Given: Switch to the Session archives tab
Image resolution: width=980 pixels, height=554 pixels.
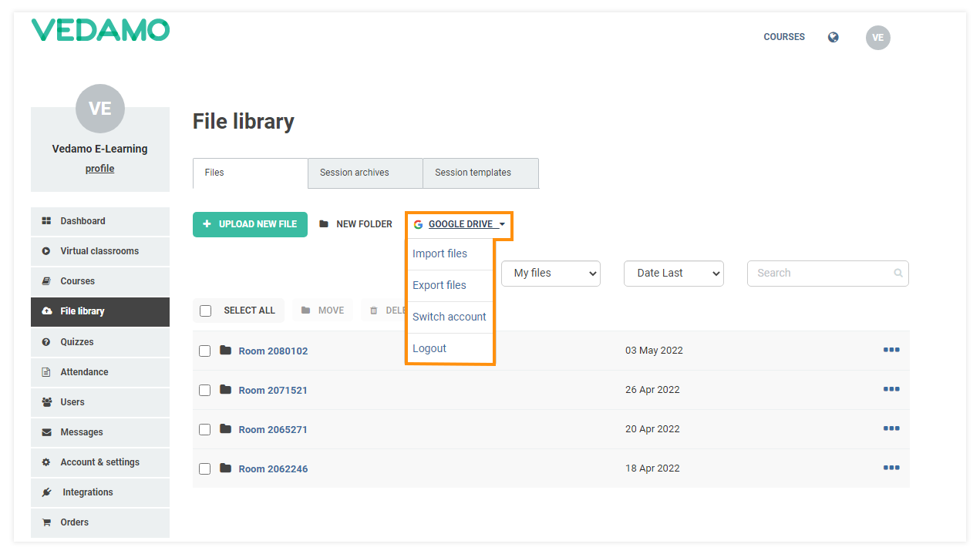Looking at the screenshot, I should [365, 173].
